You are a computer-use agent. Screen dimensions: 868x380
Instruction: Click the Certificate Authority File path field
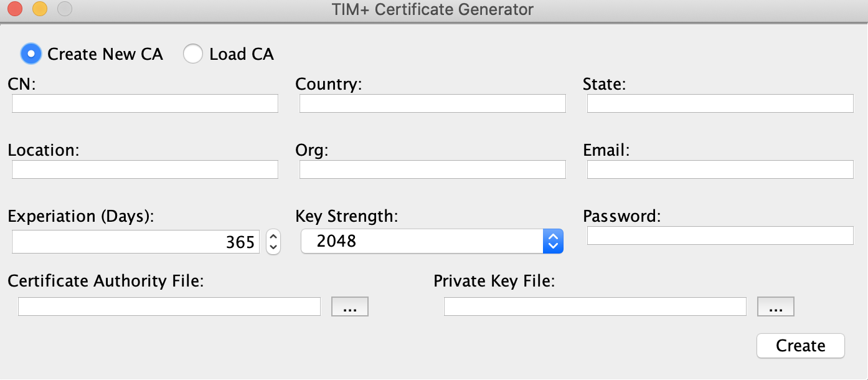pos(169,306)
